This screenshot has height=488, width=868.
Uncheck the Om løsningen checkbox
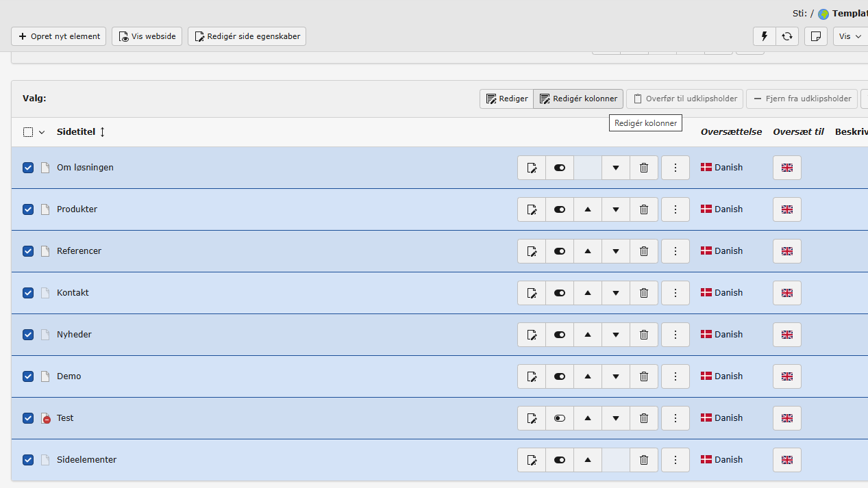click(28, 168)
